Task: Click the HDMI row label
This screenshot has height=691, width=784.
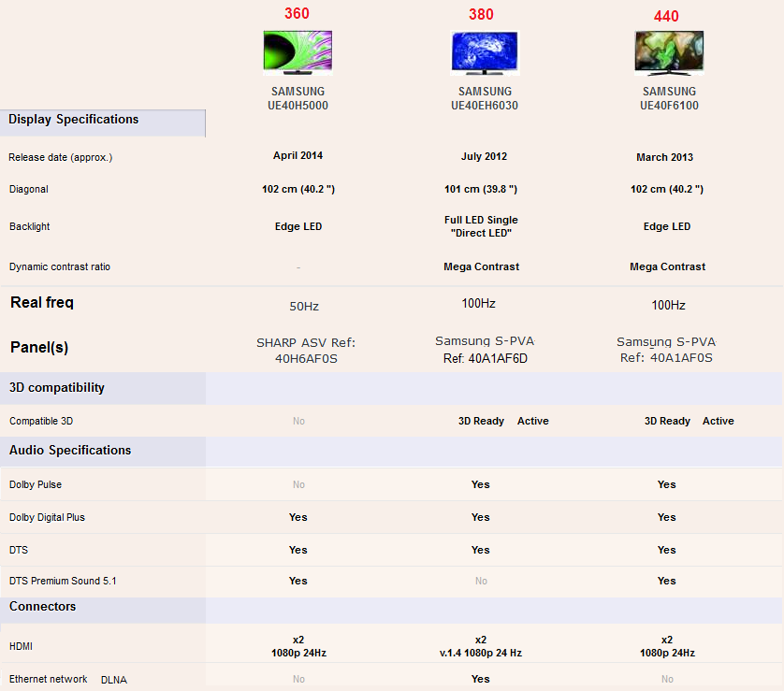Action: 21,646
